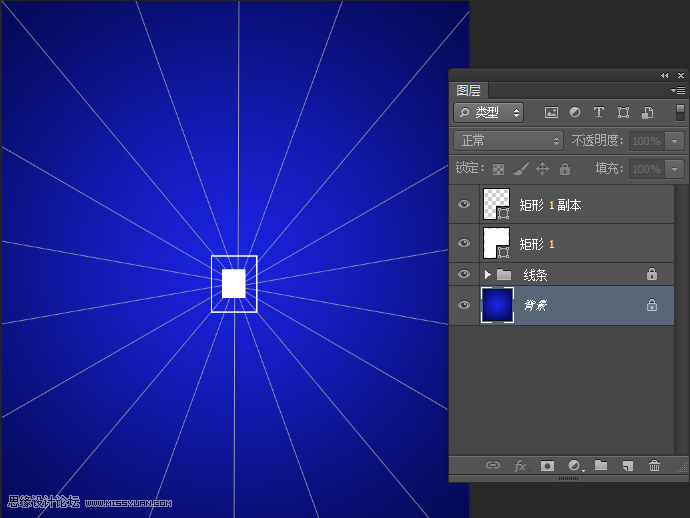Lock position move icon
Viewport: 690px width, 518px height.
click(x=542, y=169)
